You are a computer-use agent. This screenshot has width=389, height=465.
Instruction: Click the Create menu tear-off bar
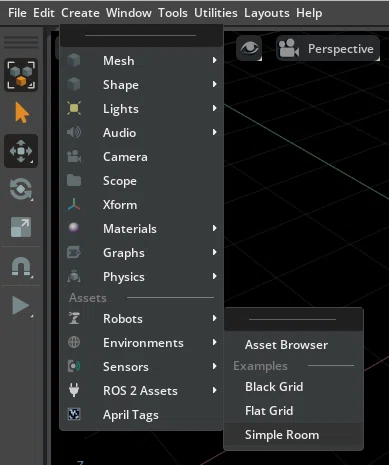tap(141, 36)
